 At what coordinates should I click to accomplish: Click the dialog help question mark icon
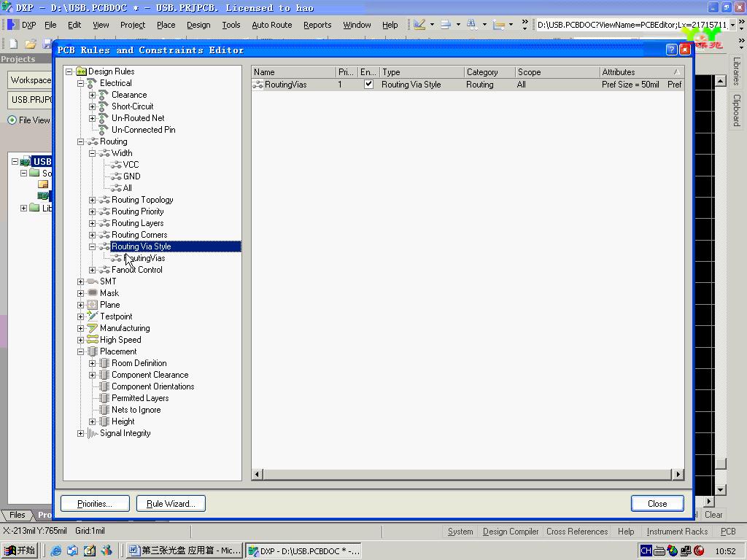[x=671, y=50]
